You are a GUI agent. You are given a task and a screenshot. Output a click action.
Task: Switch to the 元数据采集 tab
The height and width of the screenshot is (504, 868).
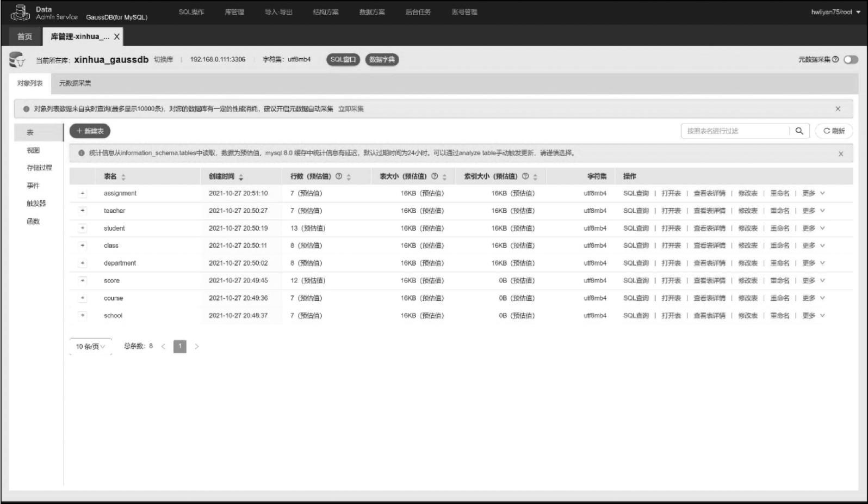(75, 83)
